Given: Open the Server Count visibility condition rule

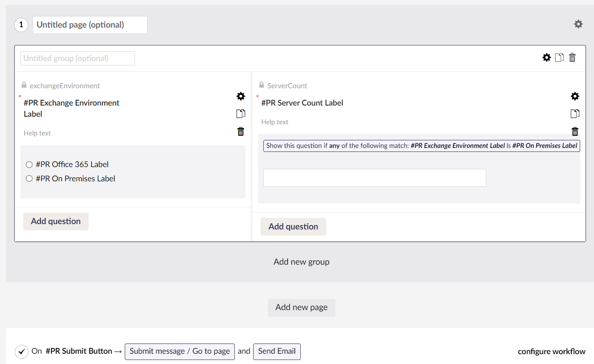Looking at the screenshot, I should pos(422,146).
